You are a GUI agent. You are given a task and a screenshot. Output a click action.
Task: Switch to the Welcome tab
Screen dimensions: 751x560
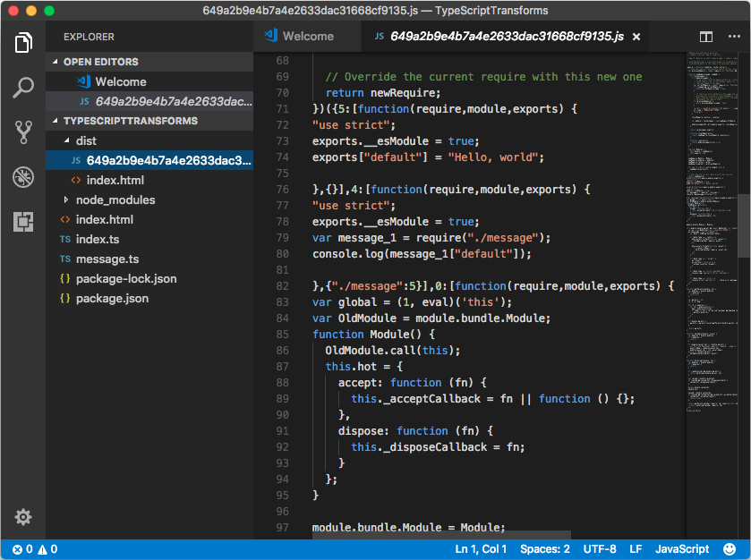point(306,37)
